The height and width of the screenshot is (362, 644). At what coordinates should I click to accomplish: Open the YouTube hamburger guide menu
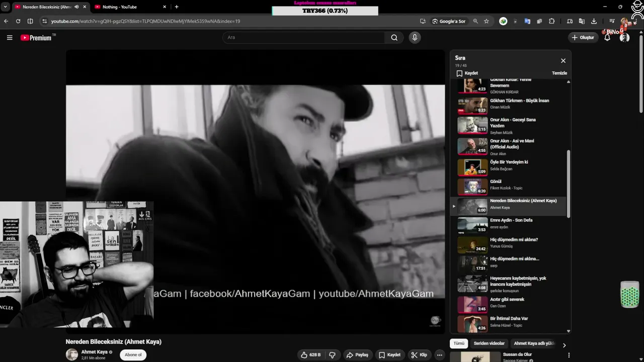10,38
